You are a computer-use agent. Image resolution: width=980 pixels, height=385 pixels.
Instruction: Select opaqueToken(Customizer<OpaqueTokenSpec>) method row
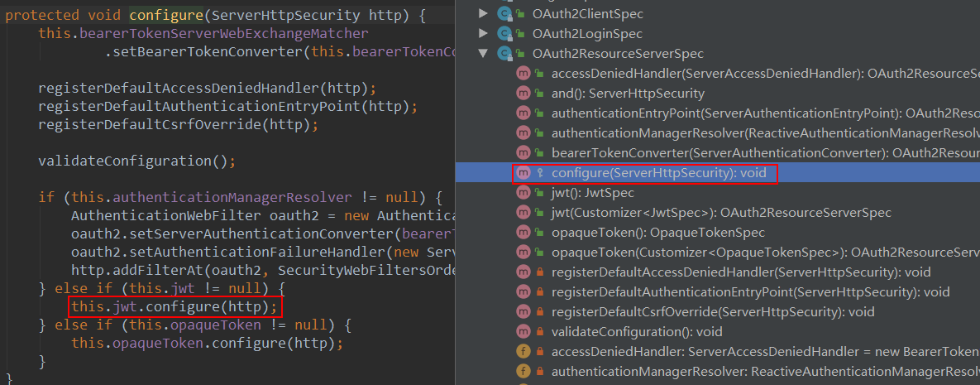(x=718, y=253)
